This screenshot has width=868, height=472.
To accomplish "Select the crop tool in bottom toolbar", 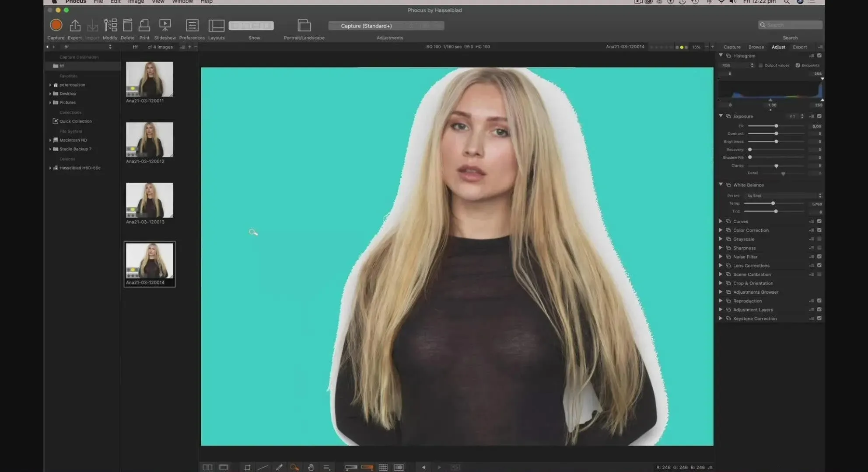I will pyautogui.click(x=247, y=467).
